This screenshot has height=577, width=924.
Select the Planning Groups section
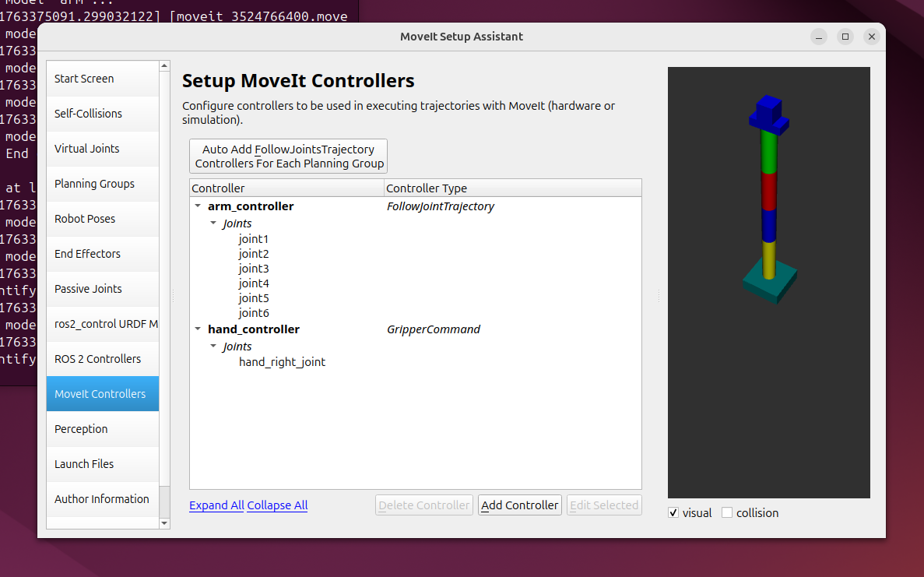click(103, 183)
